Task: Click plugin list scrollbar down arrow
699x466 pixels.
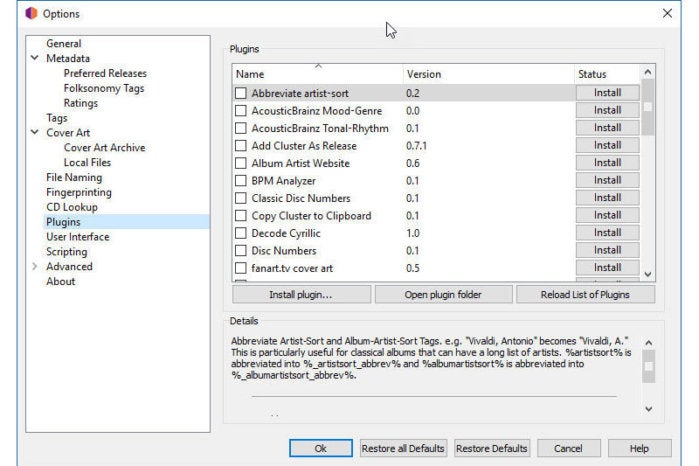Action: coord(648,274)
